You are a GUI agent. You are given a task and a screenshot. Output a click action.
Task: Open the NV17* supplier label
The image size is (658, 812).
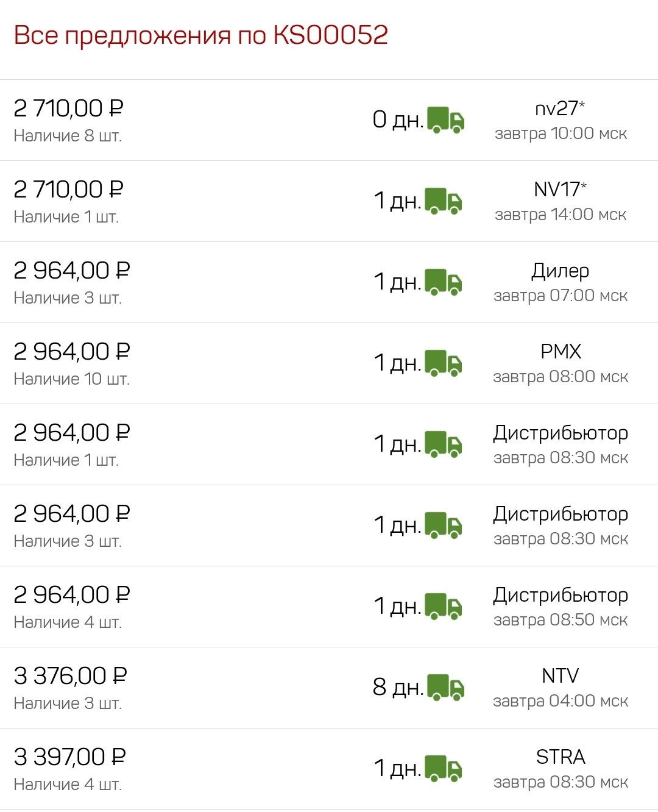(560, 190)
